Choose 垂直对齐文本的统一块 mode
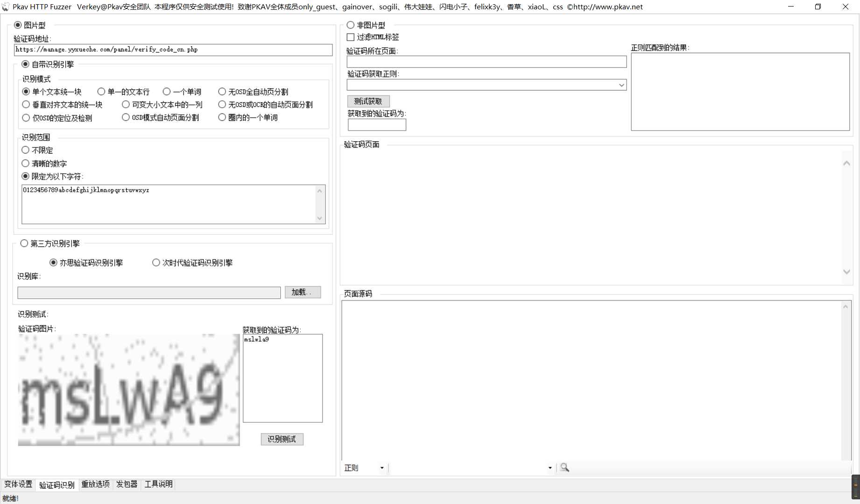 click(x=26, y=105)
